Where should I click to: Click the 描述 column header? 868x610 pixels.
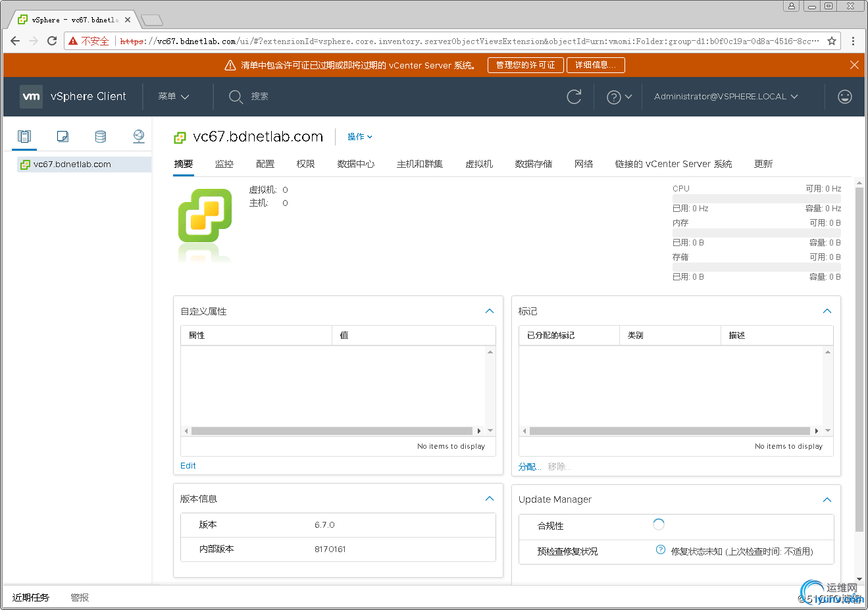click(x=777, y=335)
